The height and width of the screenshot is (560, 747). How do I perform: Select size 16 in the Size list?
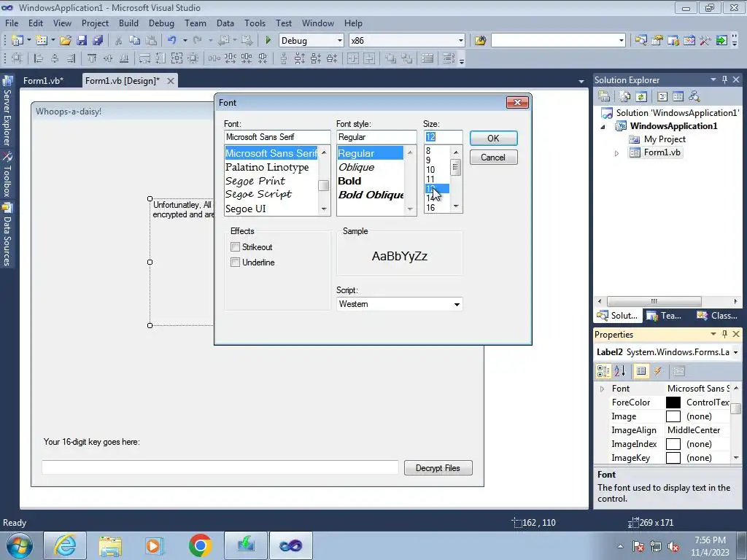(x=430, y=208)
